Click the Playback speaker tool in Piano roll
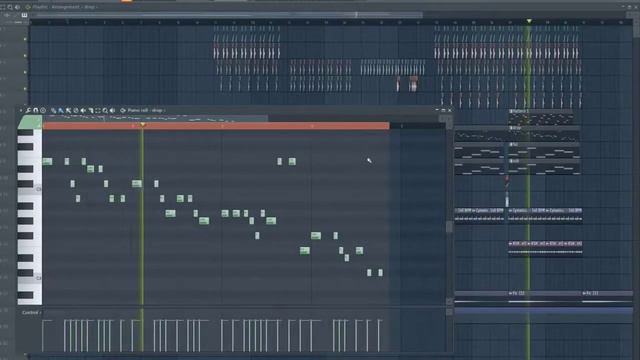 click(113, 110)
